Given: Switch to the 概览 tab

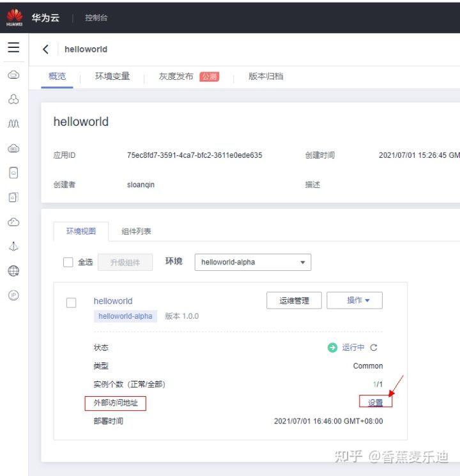Looking at the screenshot, I should coord(57,76).
